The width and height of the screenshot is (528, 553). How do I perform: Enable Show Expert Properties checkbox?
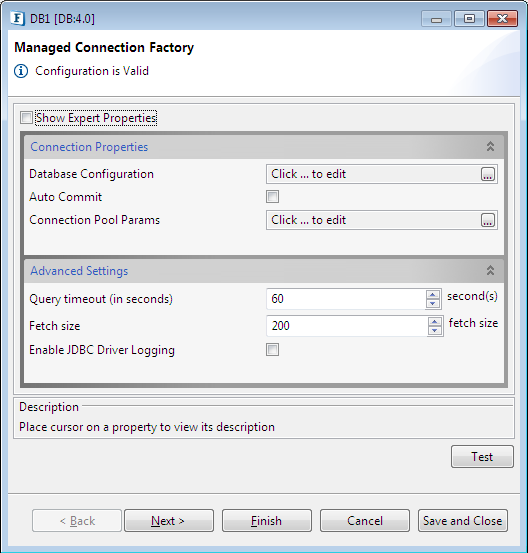(x=26, y=118)
